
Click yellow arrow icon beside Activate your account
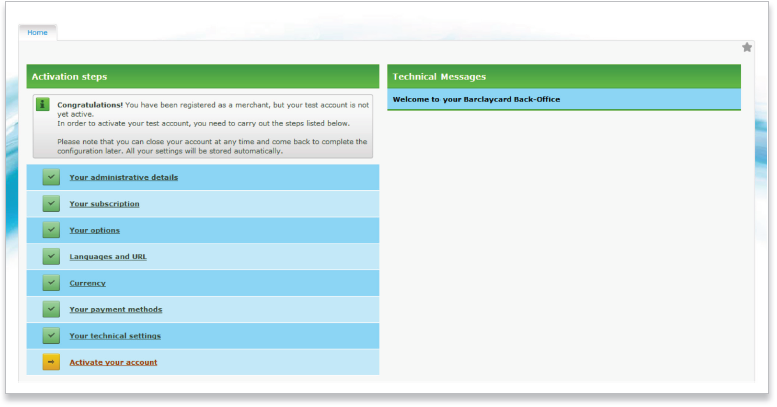pyautogui.click(x=51, y=362)
